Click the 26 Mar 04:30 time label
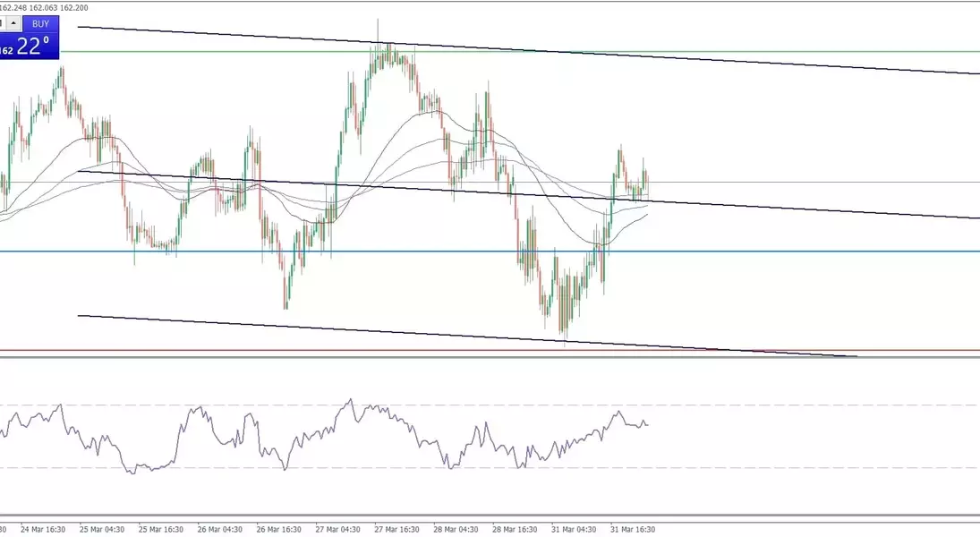The image size is (980, 537). 221,529
